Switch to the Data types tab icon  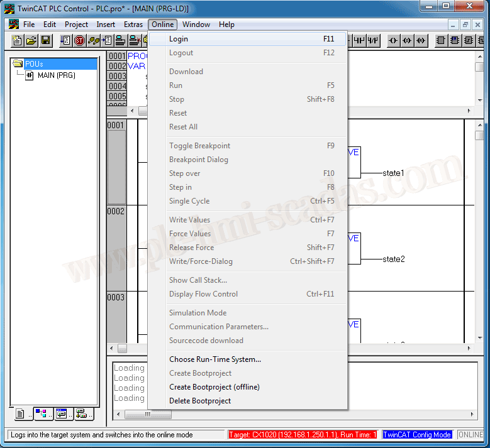pos(42,413)
